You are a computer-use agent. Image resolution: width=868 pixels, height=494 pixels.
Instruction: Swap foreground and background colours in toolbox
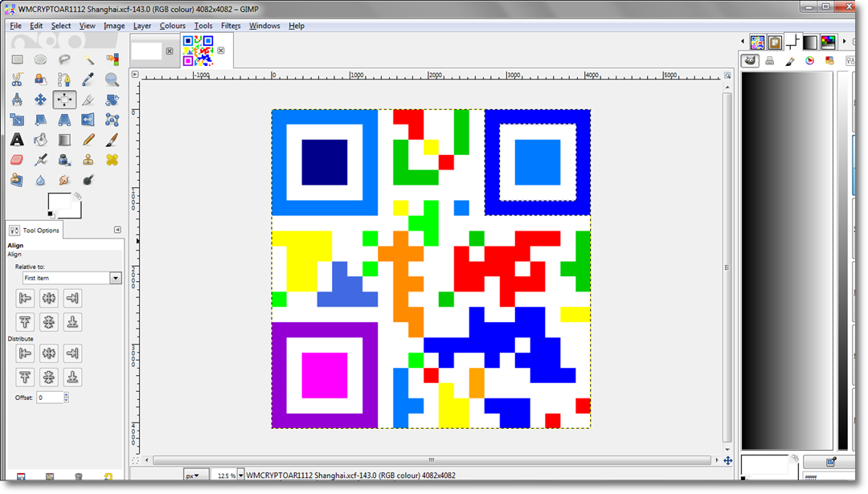[x=77, y=196]
